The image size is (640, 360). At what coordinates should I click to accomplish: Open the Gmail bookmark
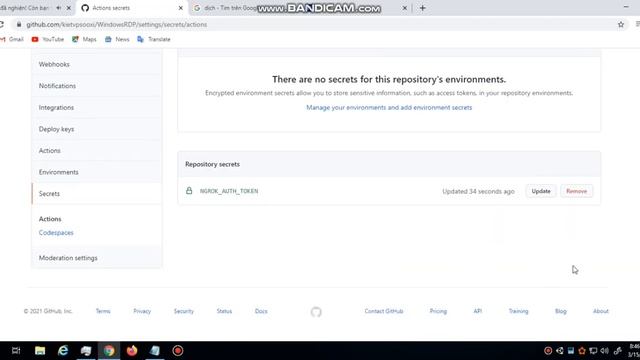tap(12, 39)
